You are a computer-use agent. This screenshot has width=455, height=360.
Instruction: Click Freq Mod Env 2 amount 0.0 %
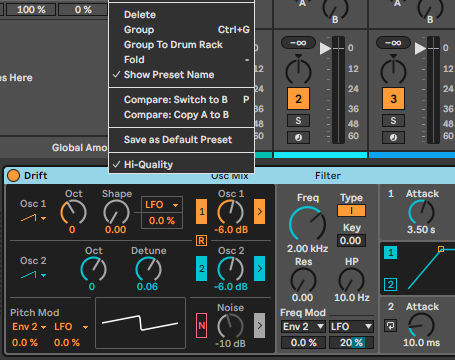click(303, 343)
